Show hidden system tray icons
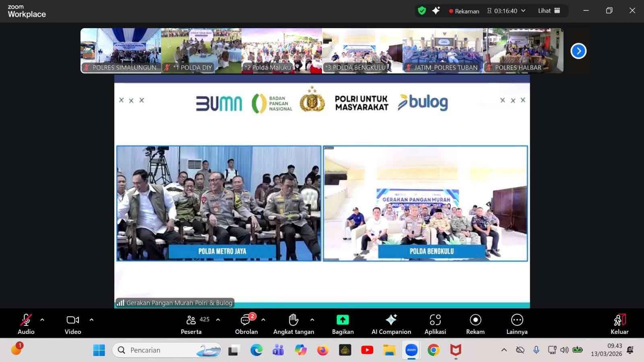 click(x=504, y=350)
